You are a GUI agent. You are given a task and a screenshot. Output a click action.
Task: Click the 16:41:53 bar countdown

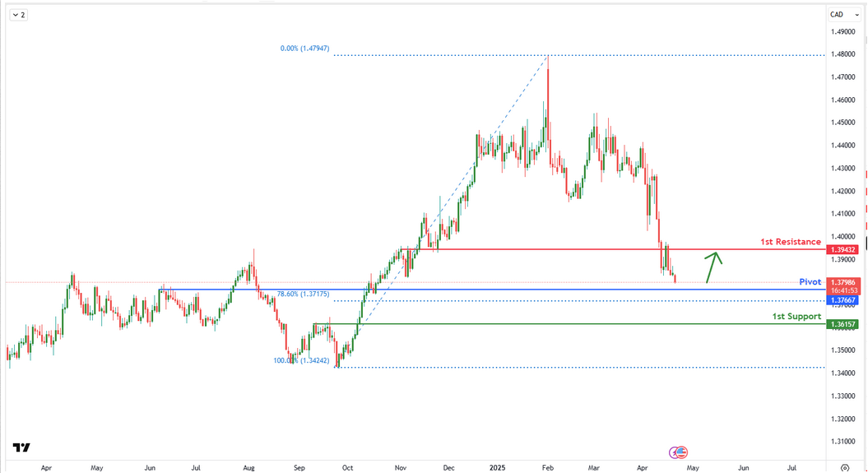pyautogui.click(x=842, y=290)
